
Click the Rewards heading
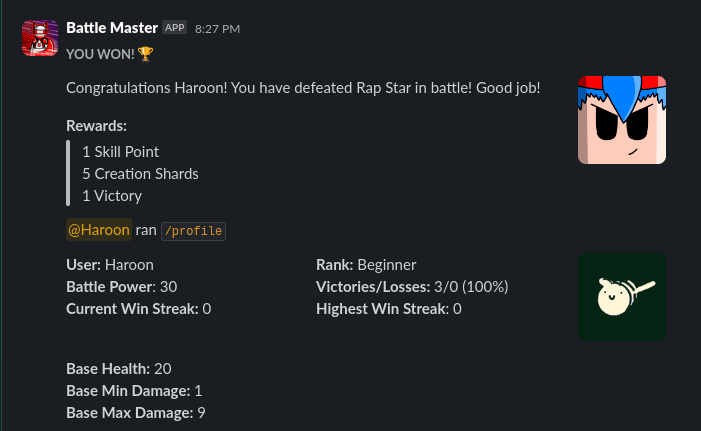96,126
